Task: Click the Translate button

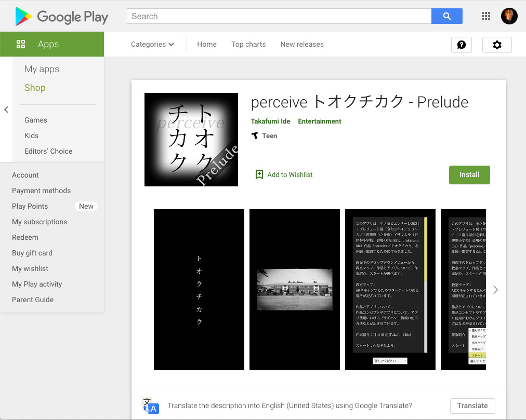Action: click(472, 405)
